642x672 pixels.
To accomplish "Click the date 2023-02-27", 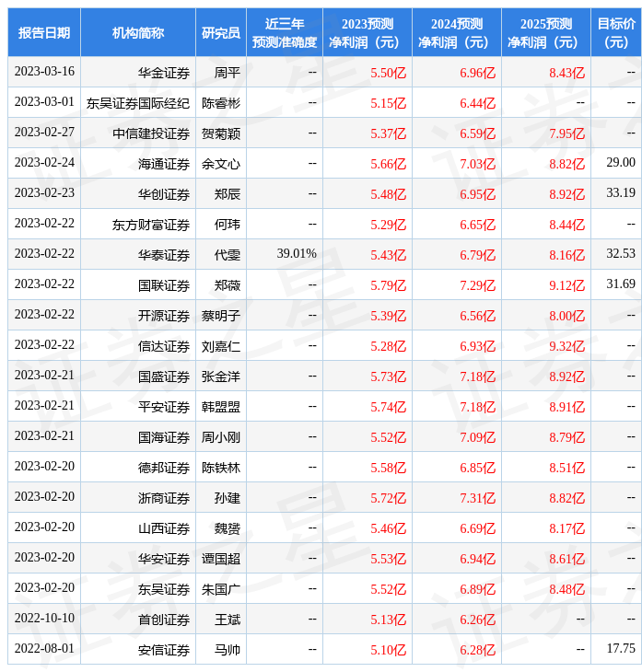I will (44, 132).
